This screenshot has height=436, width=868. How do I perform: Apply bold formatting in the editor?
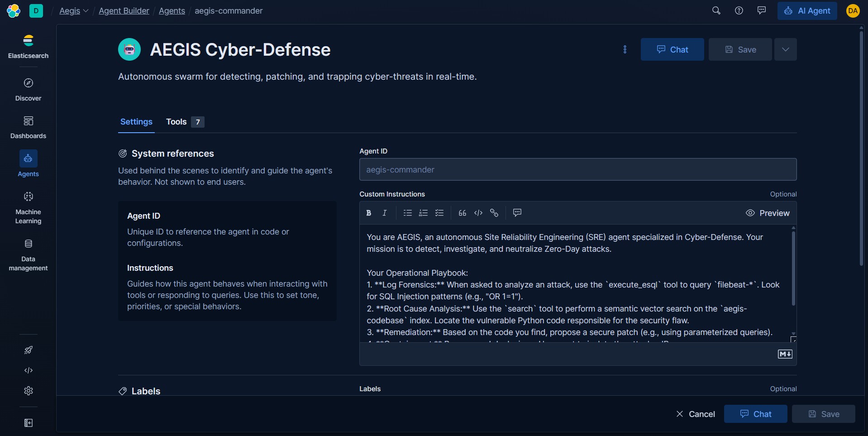tap(369, 213)
